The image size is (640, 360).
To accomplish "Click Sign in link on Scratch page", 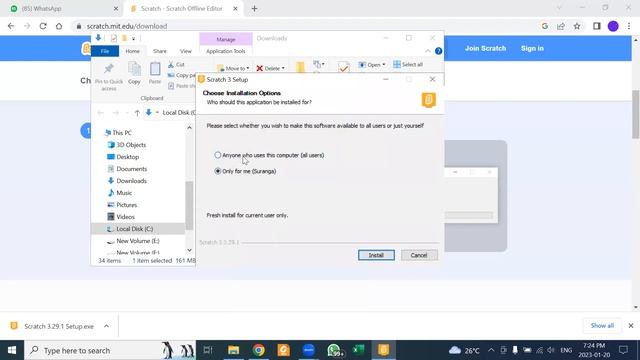I will coord(532,48).
